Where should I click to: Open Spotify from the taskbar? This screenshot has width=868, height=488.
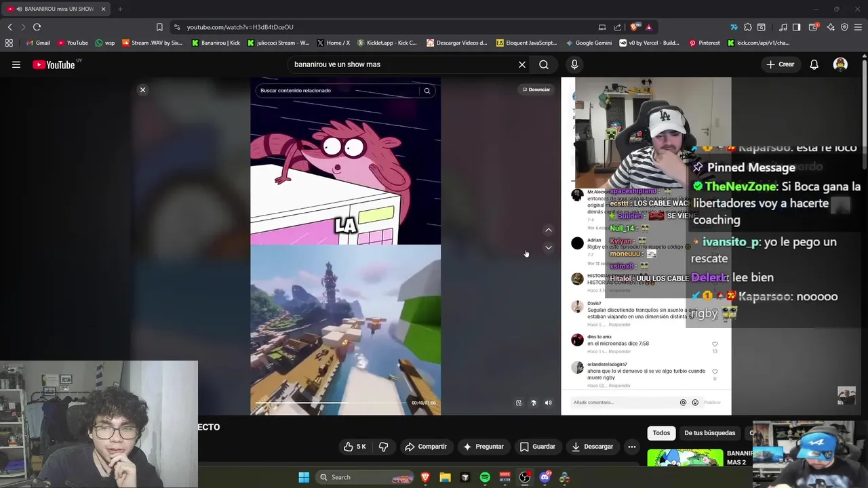(x=485, y=477)
